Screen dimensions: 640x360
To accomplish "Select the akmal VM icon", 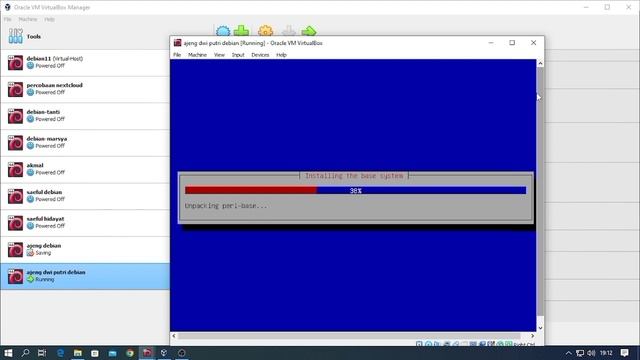I will click(x=16, y=170).
